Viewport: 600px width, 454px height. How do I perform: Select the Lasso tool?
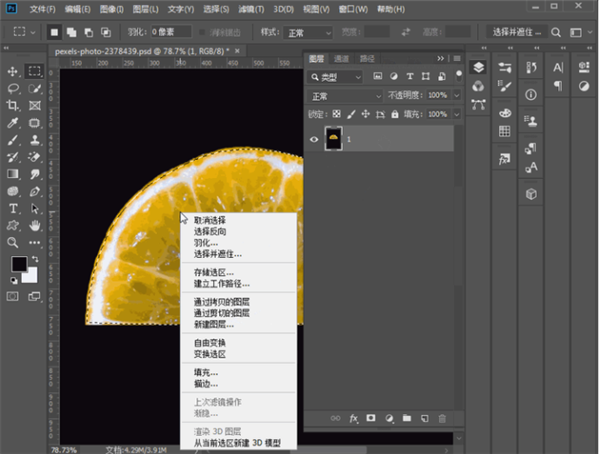click(13, 89)
